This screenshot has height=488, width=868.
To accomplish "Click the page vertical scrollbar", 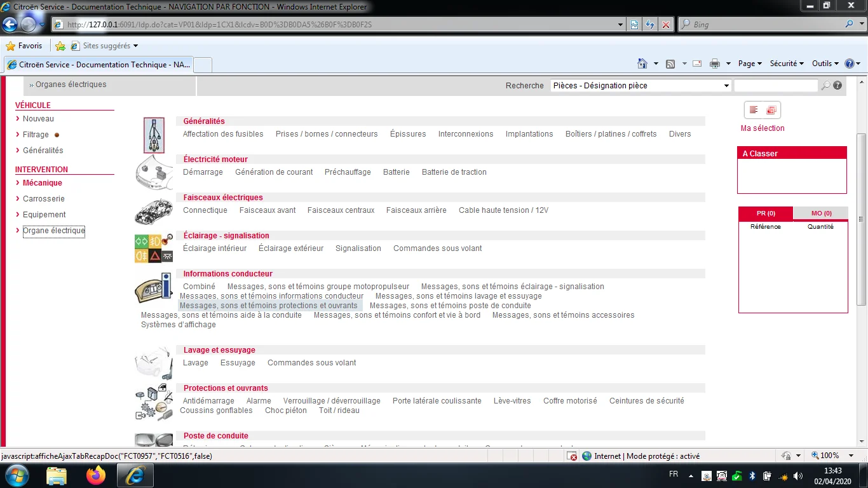I will click(x=862, y=219).
